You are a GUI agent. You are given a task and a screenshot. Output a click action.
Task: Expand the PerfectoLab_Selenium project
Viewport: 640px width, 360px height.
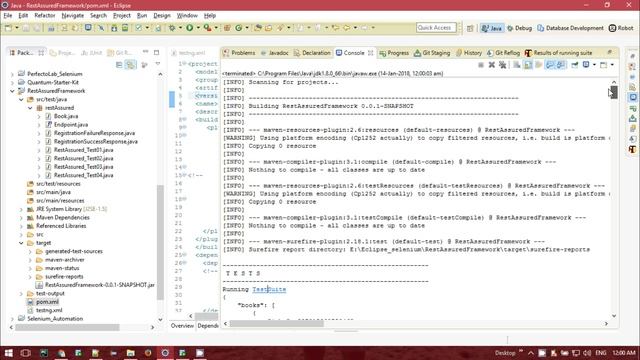(x=12, y=74)
